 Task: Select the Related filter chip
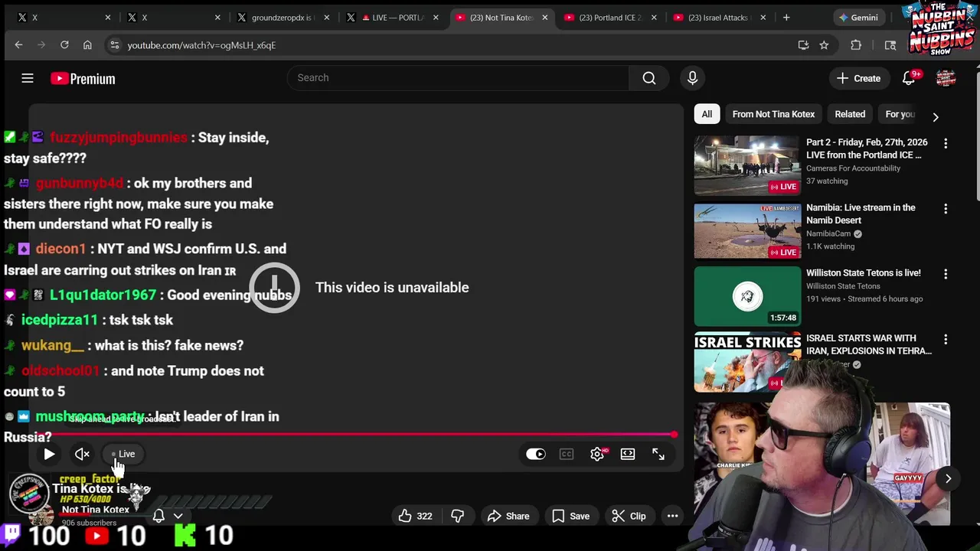850,114
